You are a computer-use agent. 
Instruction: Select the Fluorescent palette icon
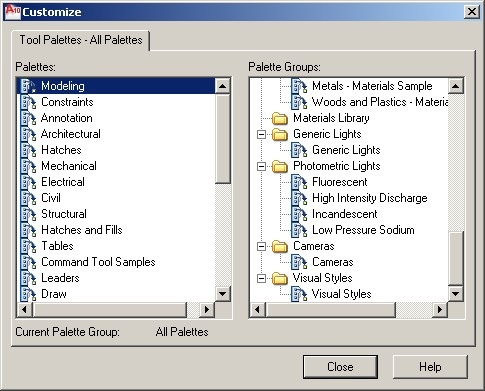[x=299, y=182]
